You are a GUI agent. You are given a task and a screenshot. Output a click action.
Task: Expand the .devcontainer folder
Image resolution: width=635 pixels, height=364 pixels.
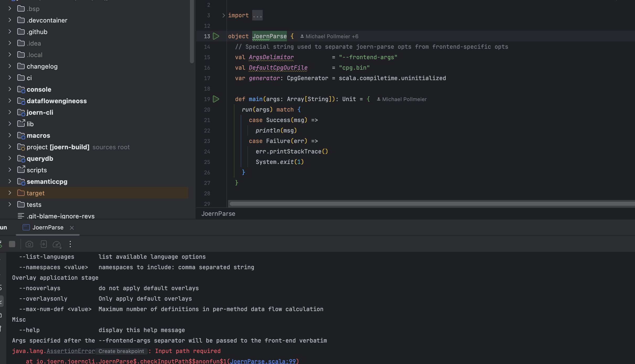pyautogui.click(x=10, y=20)
